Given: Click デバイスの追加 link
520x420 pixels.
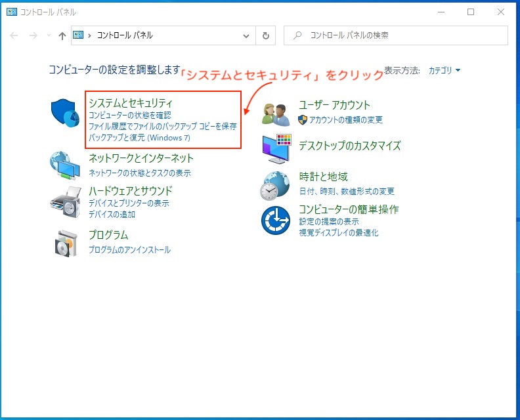Looking at the screenshot, I should pos(112,214).
